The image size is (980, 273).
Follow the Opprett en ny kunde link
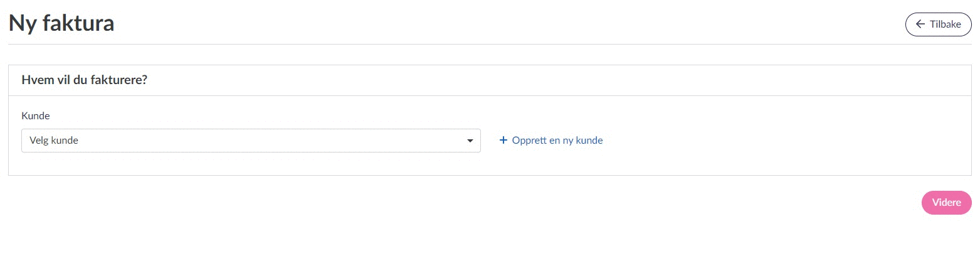pyautogui.click(x=557, y=141)
